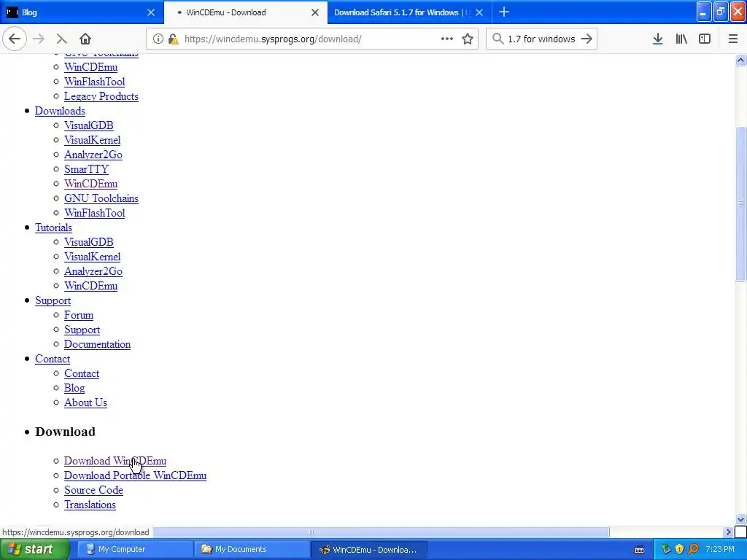Image resolution: width=747 pixels, height=560 pixels.
Task: Click the vertical scrollbar down arrow
Action: pos(740,519)
